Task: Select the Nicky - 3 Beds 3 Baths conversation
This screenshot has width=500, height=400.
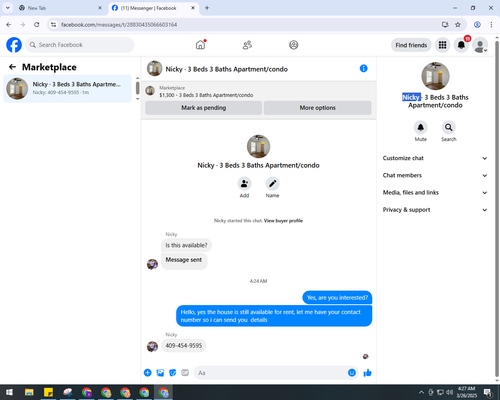Action: (x=67, y=88)
